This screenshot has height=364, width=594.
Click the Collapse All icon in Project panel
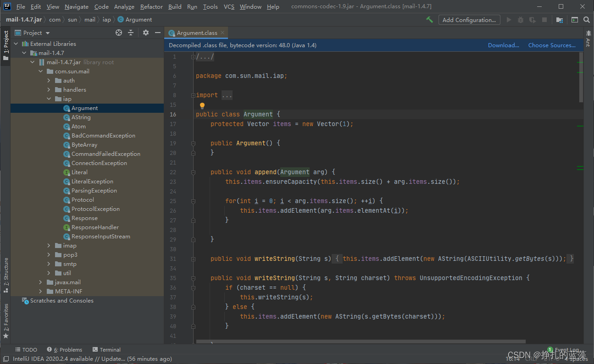pyautogui.click(x=131, y=33)
